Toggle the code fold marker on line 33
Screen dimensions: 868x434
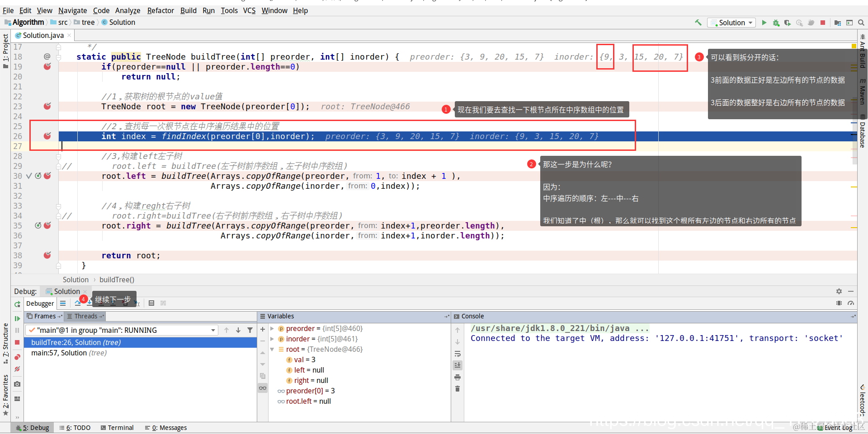[59, 206]
